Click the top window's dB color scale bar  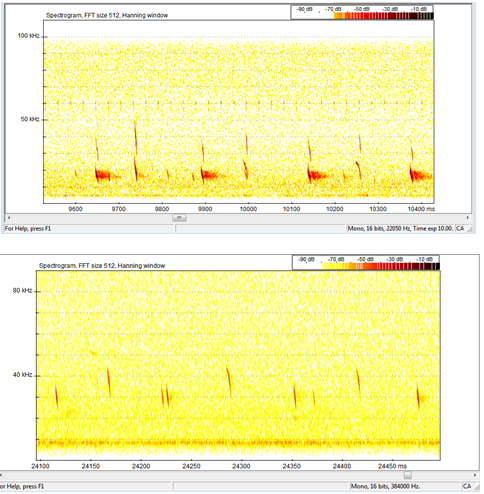[x=383, y=16]
